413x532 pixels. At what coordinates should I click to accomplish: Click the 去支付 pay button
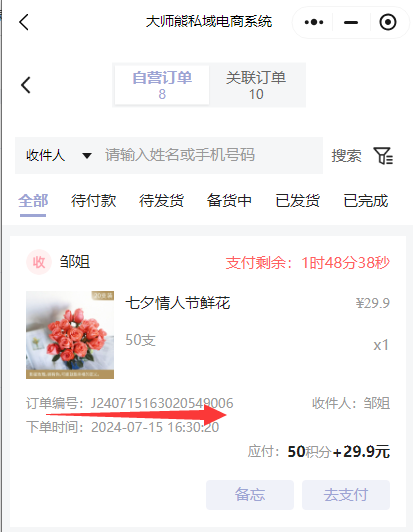[346, 495]
